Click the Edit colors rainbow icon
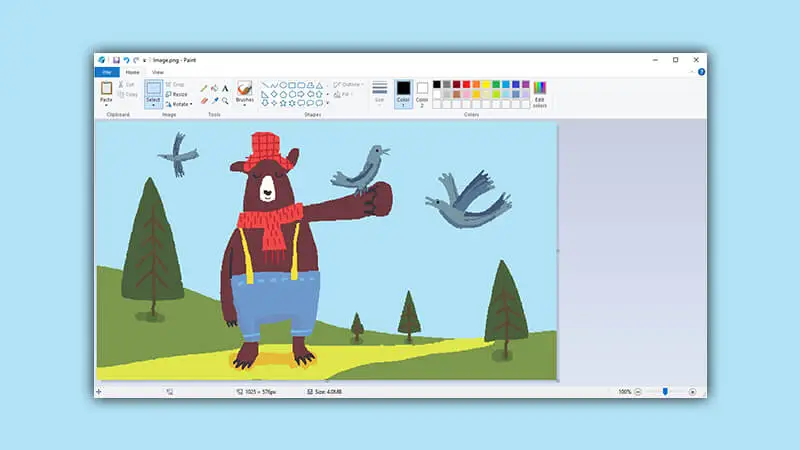 coord(540,88)
